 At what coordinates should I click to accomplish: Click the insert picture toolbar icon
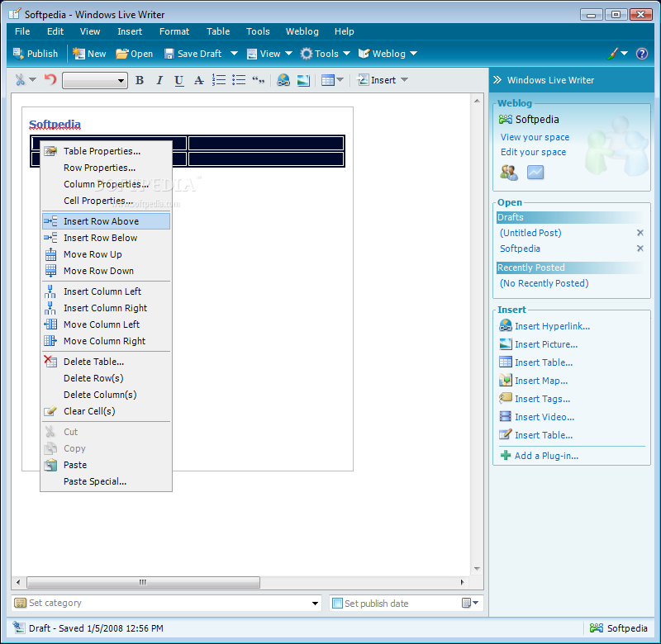303,80
